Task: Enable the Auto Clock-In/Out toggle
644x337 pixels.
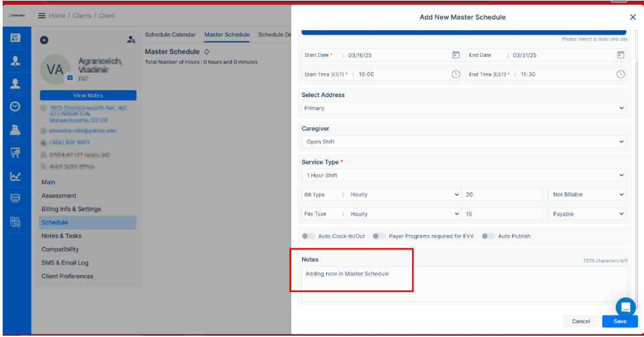Action: click(x=308, y=236)
